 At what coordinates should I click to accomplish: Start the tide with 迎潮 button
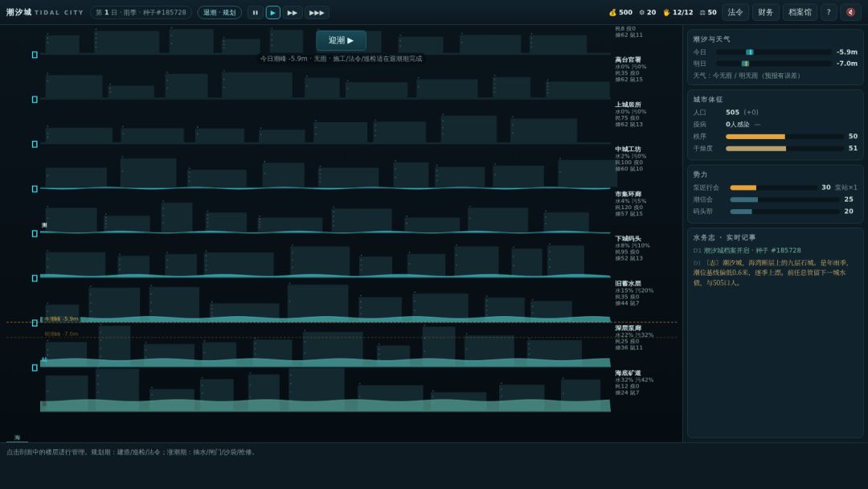pyautogui.click(x=341, y=40)
